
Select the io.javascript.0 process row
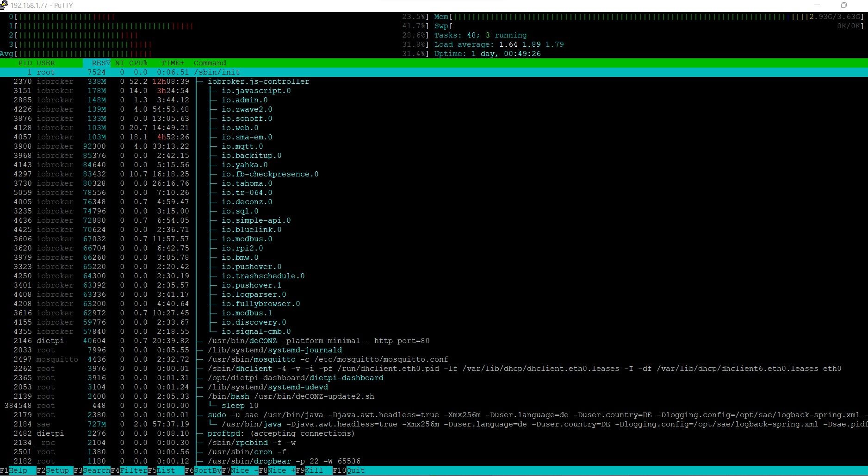(434, 91)
